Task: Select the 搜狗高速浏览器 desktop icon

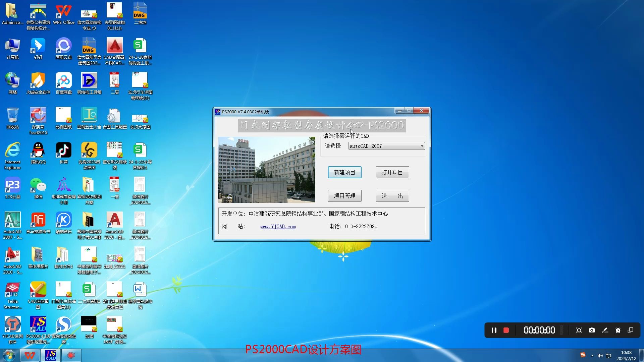Action: click(x=64, y=330)
